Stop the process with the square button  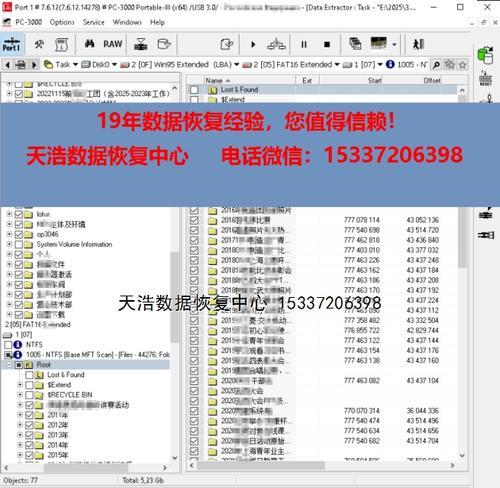pos(327,44)
